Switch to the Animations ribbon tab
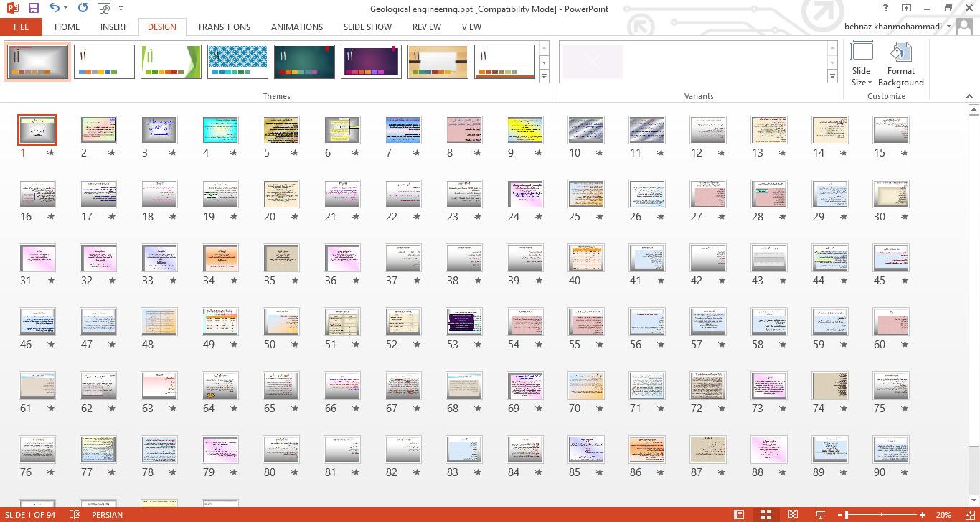Viewport: 980px width, 522px height. [x=296, y=27]
